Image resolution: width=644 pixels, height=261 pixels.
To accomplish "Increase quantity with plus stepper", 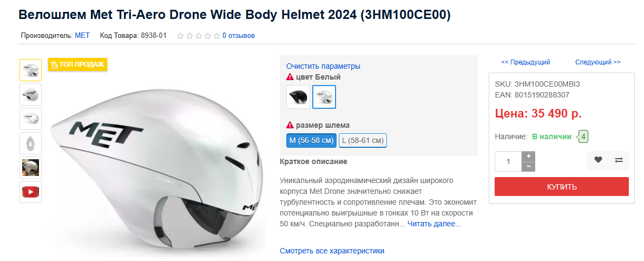I will point(529,156).
